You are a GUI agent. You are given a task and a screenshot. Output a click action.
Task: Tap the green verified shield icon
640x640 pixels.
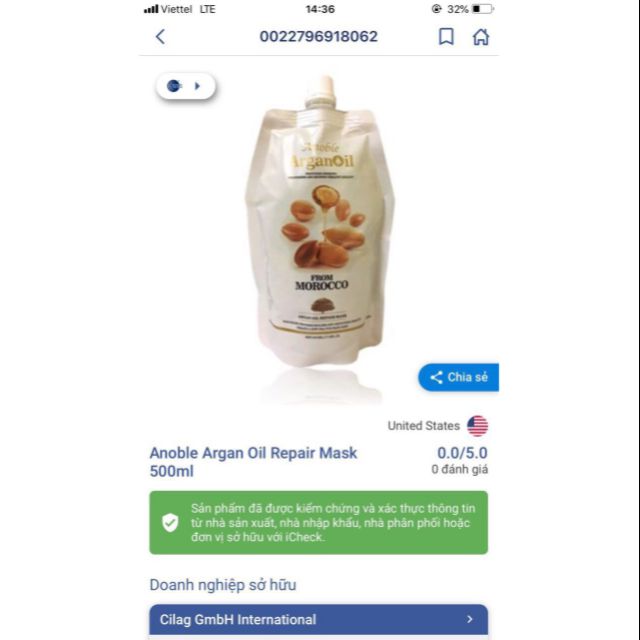pyautogui.click(x=170, y=522)
